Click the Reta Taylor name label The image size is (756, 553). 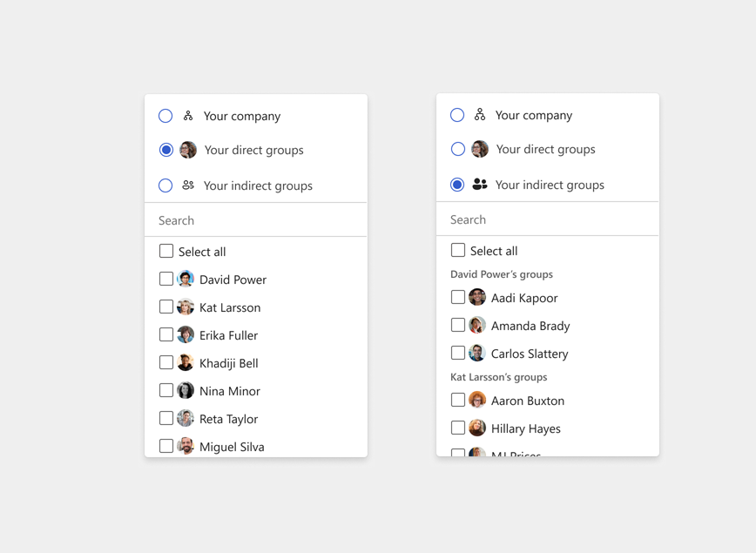pos(228,419)
